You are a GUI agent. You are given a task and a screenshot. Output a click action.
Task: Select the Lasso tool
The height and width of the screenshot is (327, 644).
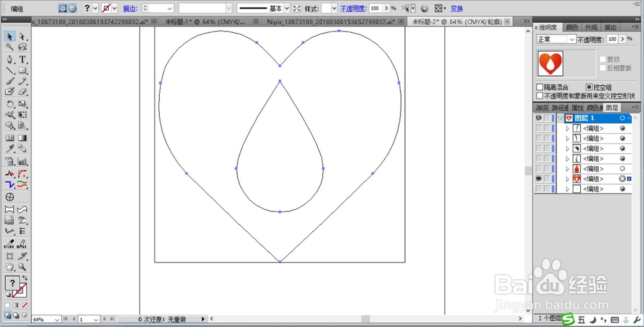22,47
